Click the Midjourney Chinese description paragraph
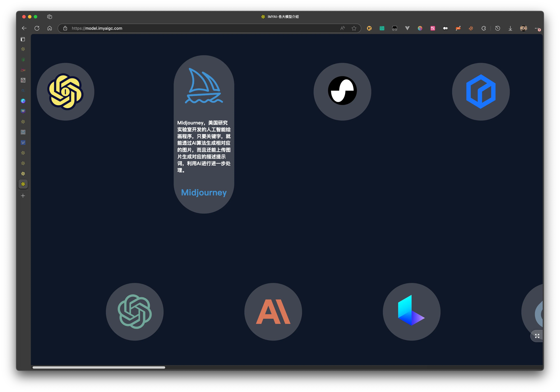Image resolution: width=560 pixels, height=392 pixels. point(204,147)
